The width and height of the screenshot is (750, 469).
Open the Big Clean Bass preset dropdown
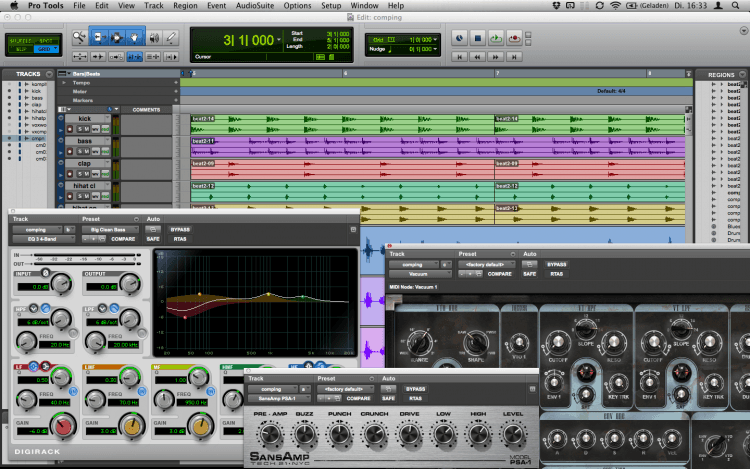point(110,230)
